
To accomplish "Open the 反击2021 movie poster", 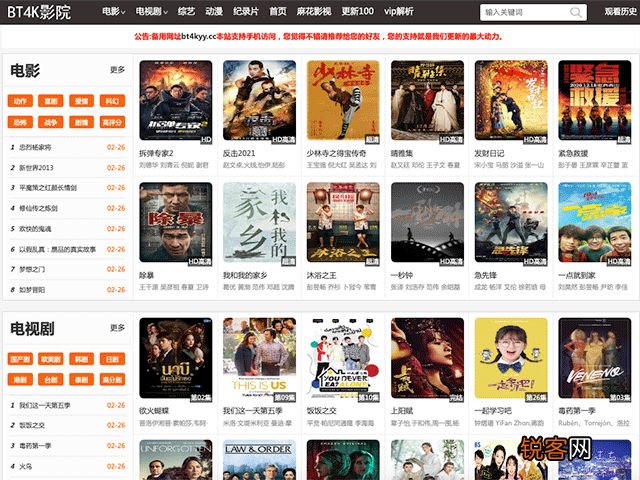I will click(x=259, y=102).
